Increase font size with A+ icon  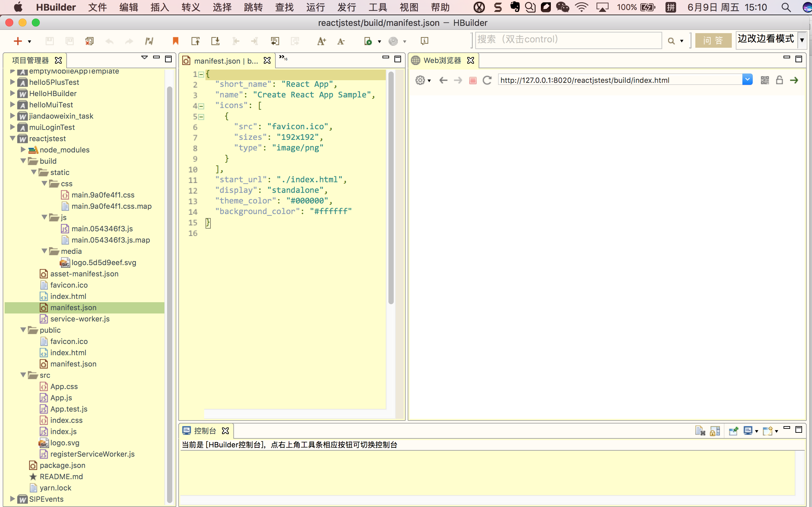click(x=321, y=41)
